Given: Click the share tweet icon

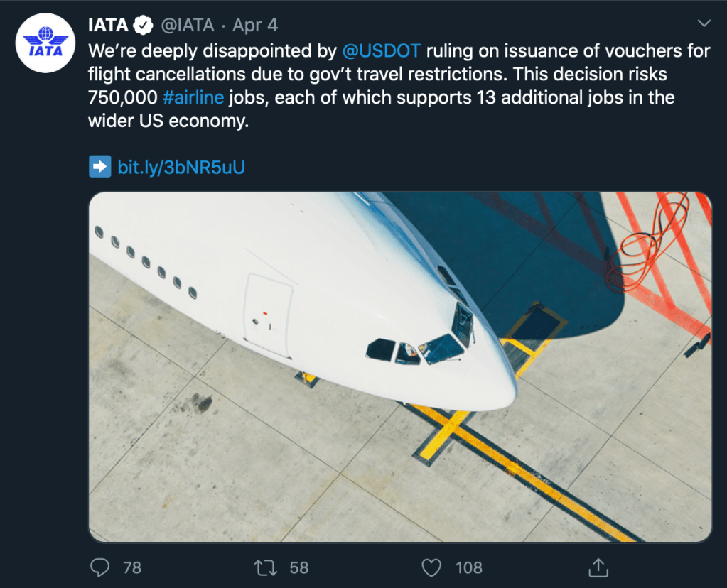Looking at the screenshot, I should 598,567.
